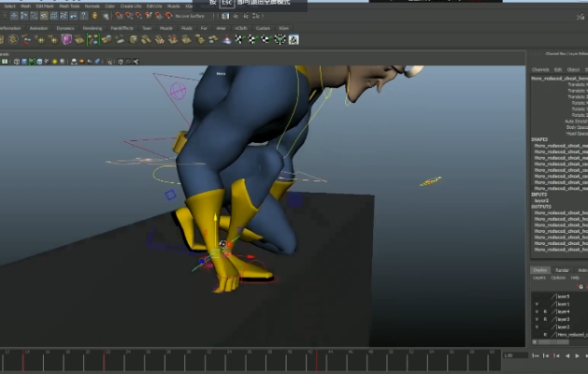The width and height of the screenshot is (588, 374).
Task: Click the green-bracketed shelf icon
Action: (x=93, y=39)
